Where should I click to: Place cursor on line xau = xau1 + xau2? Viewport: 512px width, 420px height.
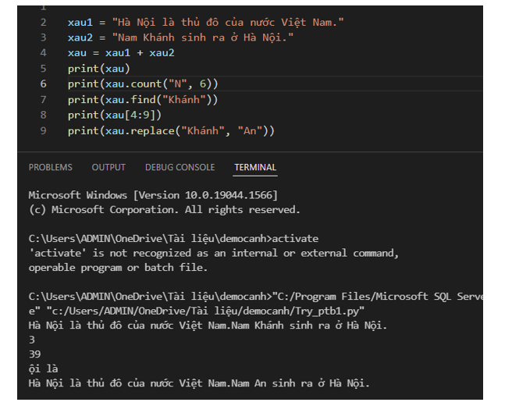(x=121, y=53)
